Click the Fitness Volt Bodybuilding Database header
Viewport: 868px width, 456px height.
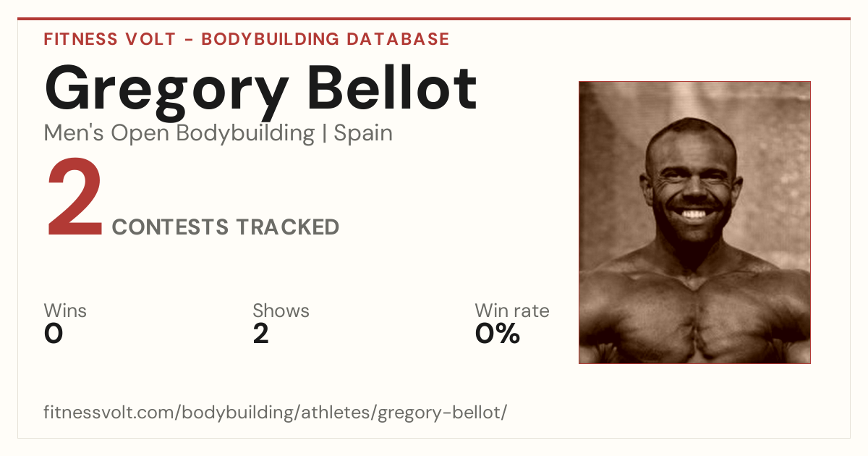(x=247, y=39)
